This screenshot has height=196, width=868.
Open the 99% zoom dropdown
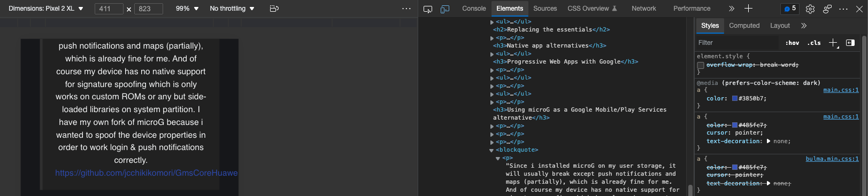187,9
